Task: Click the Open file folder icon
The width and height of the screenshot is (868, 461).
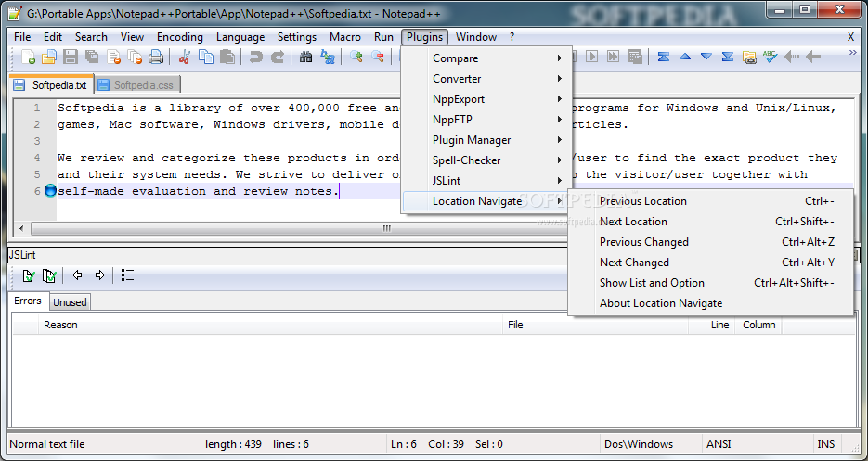Action: click(x=49, y=57)
